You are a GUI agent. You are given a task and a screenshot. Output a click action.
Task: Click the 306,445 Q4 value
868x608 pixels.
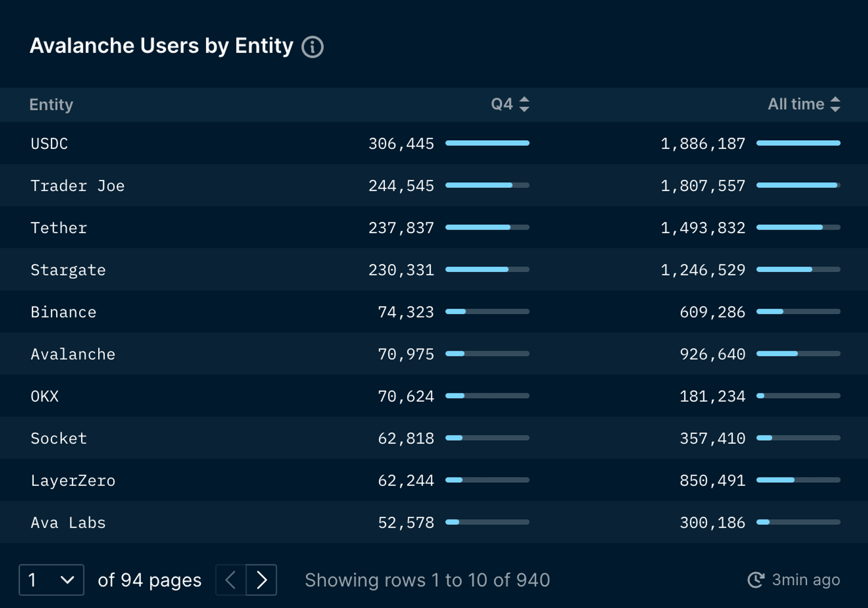[x=401, y=144]
